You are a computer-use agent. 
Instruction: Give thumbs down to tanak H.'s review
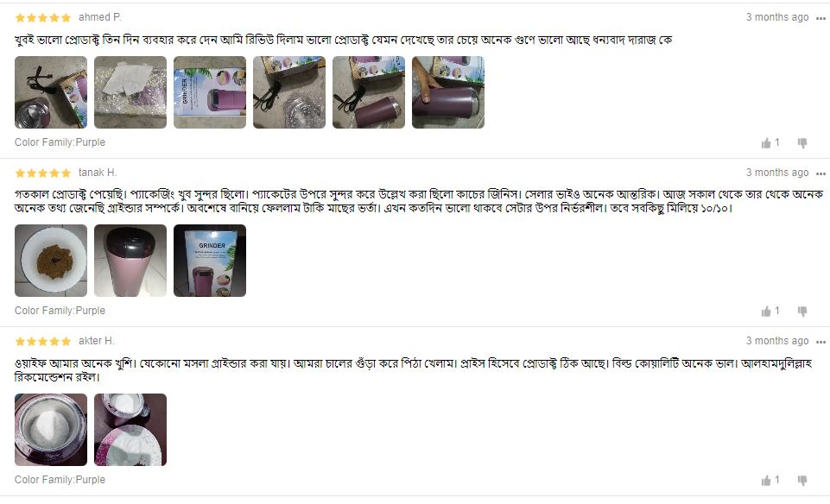pyautogui.click(x=802, y=311)
